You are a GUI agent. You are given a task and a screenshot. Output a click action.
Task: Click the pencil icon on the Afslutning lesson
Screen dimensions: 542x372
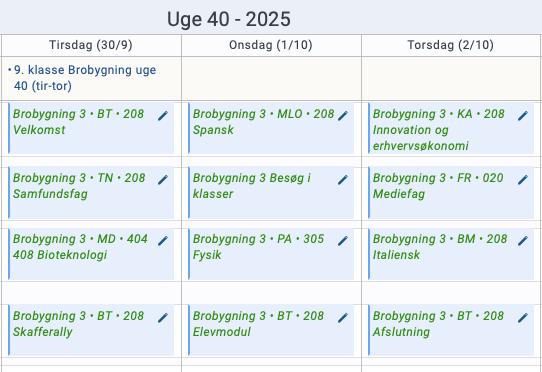click(x=523, y=318)
